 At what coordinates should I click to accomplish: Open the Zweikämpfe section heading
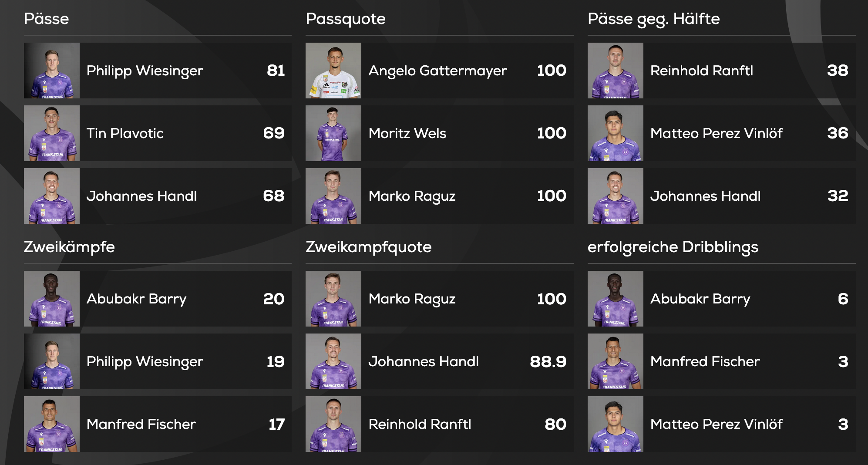69,247
